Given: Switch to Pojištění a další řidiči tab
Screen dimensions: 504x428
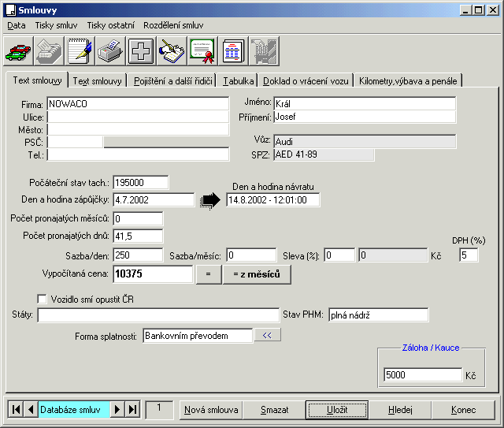Looking at the screenshot, I should coord(173,81).
